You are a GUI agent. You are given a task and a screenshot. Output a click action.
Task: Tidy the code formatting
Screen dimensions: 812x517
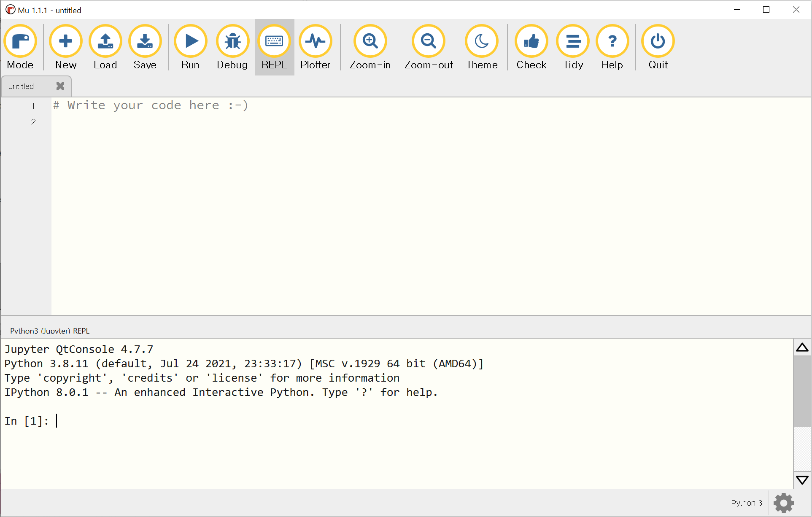[x=573, y=41]
